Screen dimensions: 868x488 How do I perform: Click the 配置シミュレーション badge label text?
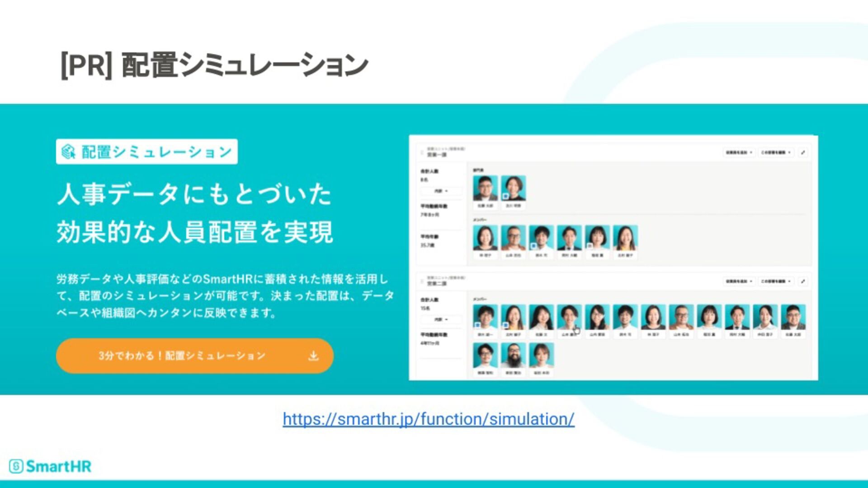click(x=156, y=152)
